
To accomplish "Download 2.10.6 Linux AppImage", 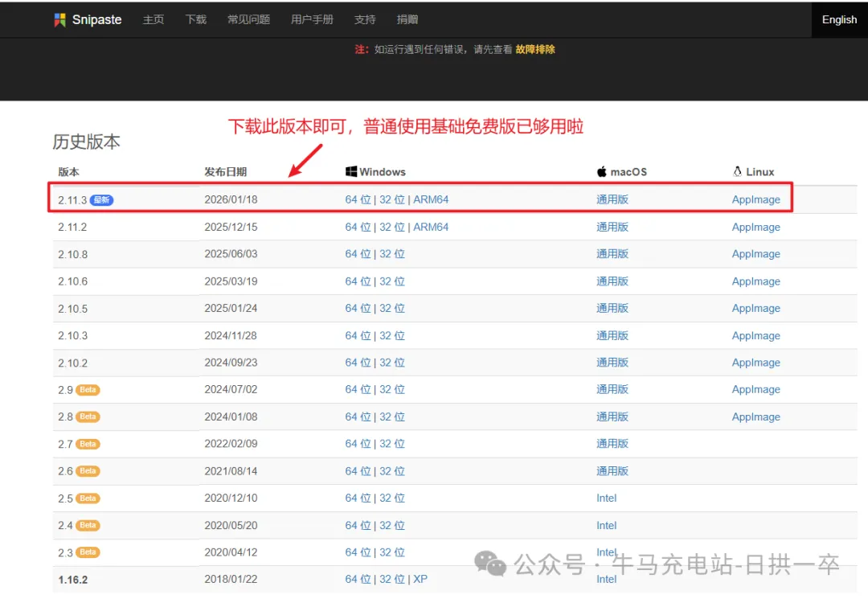I will click(755, 281).
